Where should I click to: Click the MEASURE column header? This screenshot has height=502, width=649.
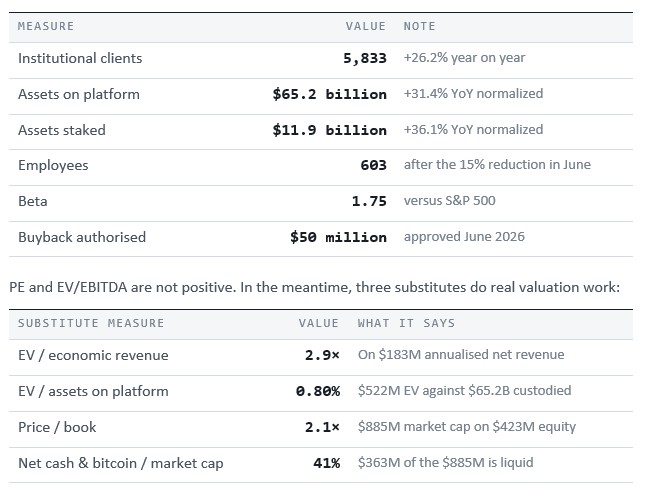point(46,26)
